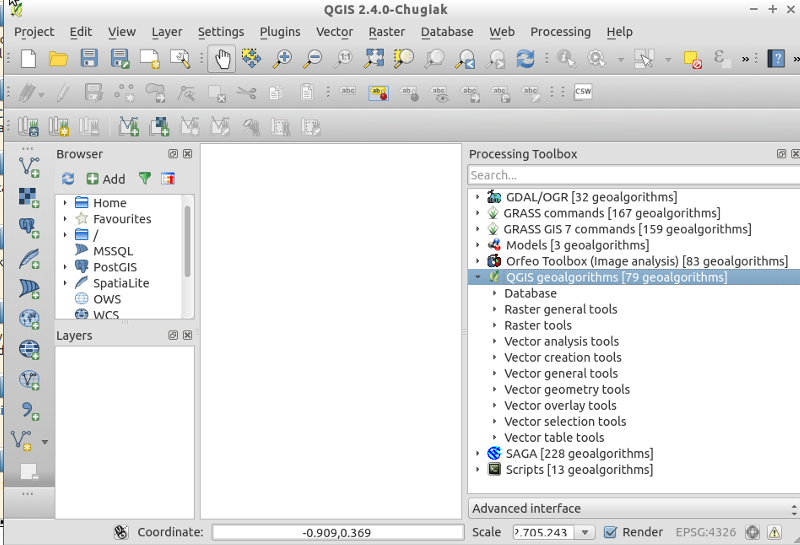Undock the Processing Toolbox panel

781,154
